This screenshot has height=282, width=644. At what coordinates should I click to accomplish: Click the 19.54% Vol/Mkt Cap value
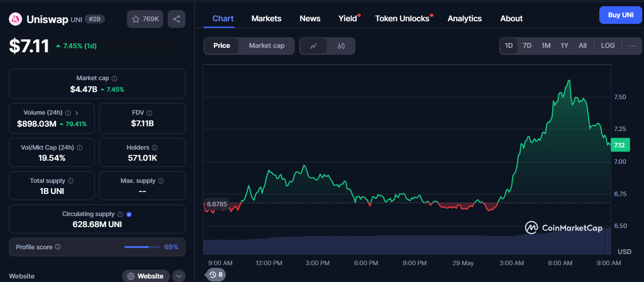click(52, 158)
